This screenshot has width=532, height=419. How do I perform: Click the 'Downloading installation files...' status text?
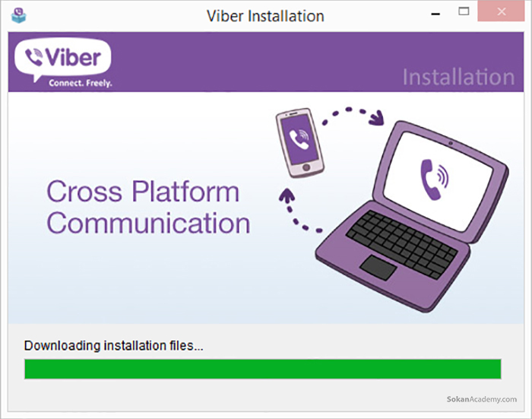click(x=114, y=346)
